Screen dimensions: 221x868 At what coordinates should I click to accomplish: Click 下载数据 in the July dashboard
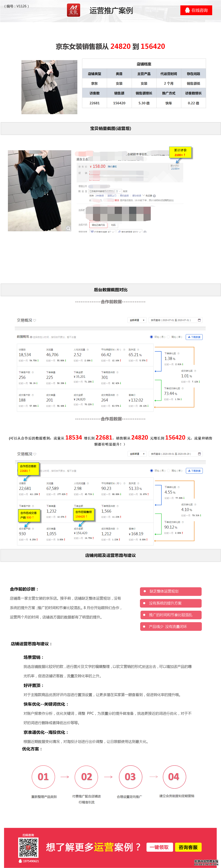pyautogui.click(x=194, y=337)
